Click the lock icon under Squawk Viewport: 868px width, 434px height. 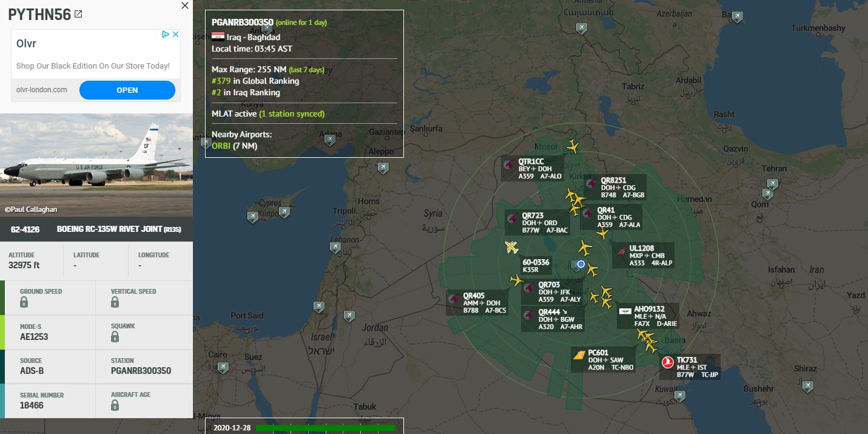[x=115, y=336]
